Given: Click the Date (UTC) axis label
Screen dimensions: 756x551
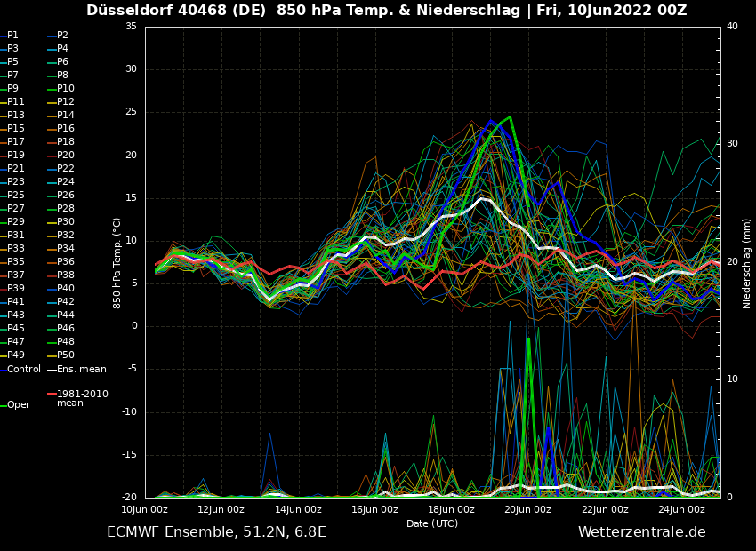Looking at the screenshot, I should coord(432,523).
